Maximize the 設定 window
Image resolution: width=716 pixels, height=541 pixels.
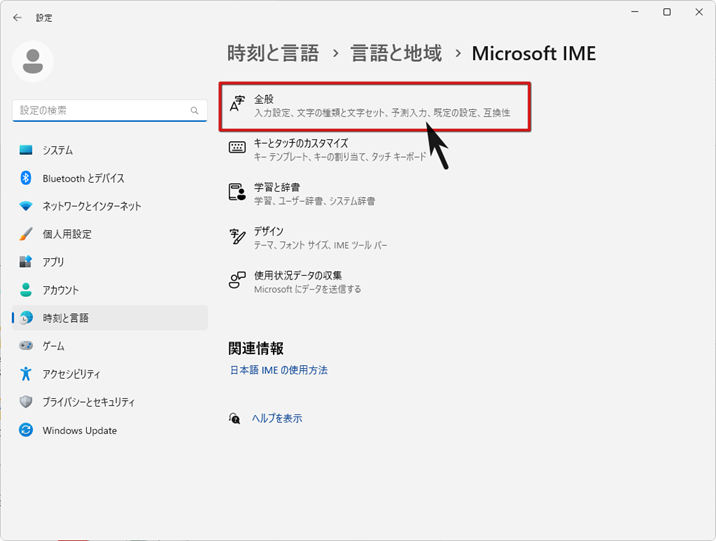tap(667, 12)
